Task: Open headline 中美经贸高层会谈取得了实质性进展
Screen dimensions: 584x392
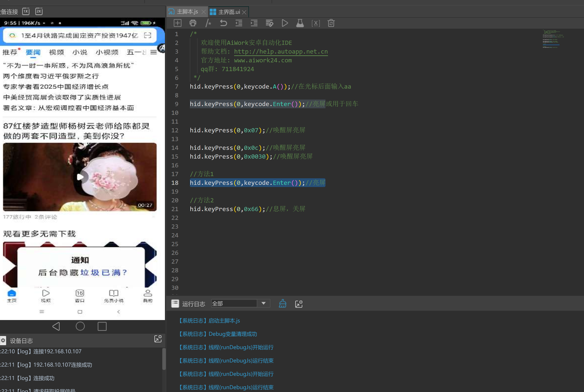Action: point(62,97)
